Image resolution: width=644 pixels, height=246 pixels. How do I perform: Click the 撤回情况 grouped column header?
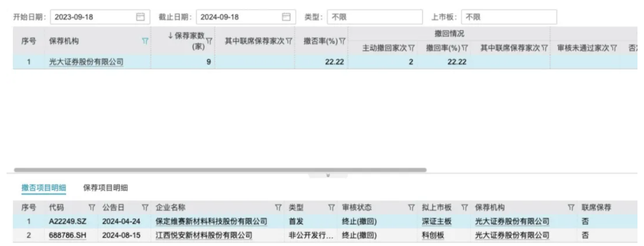coord(449,34)
